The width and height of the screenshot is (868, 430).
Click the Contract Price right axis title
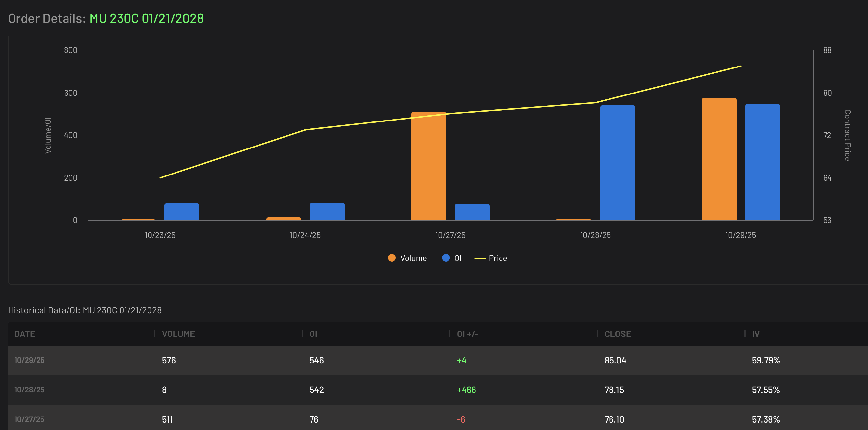click(x=847, y=135)
